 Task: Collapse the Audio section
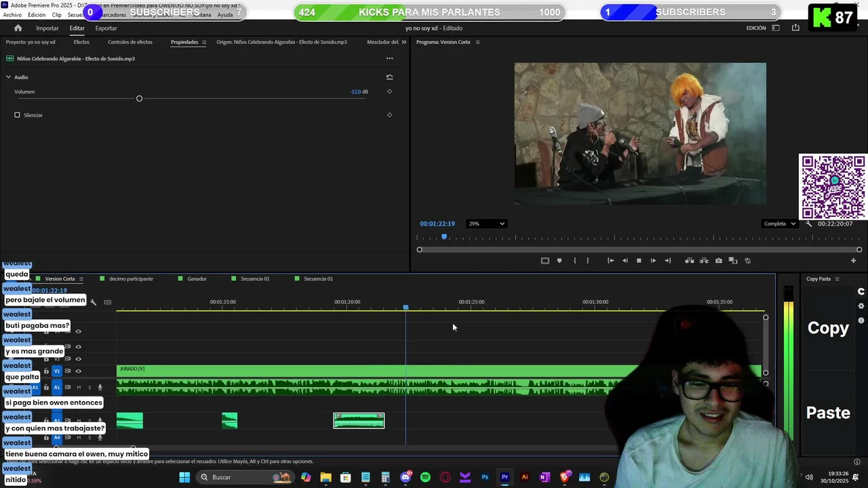8,77
